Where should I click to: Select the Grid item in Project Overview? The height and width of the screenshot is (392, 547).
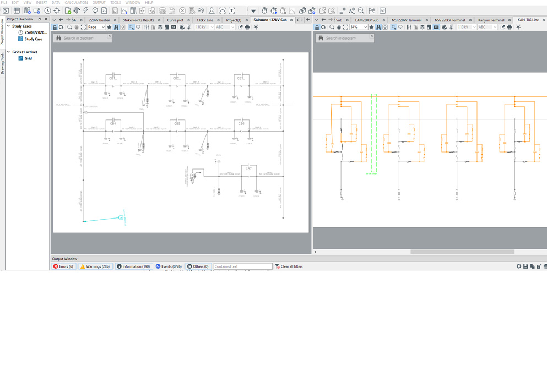click(28, 58)
